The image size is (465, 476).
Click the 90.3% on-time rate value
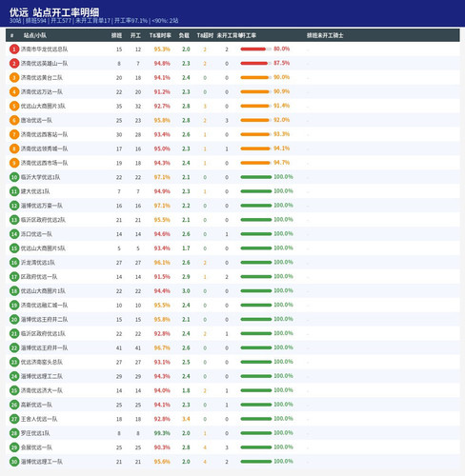click(162, 447)
